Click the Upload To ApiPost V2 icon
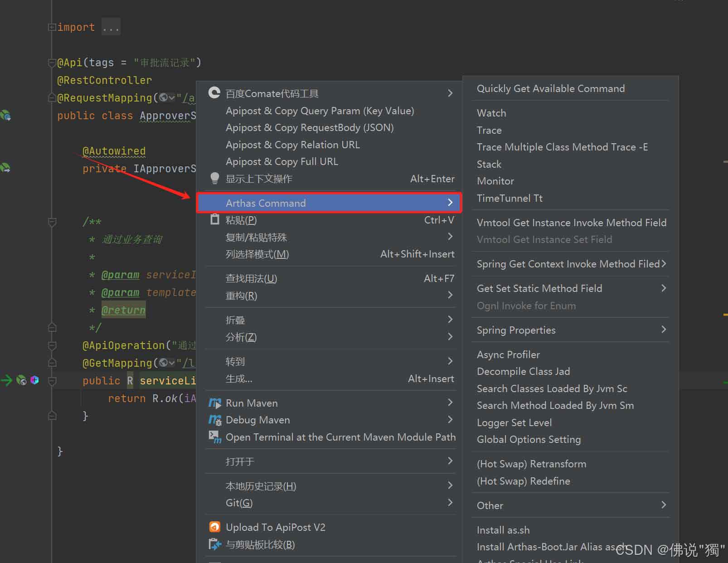Viewport: 728px width, 563px height. (214, 527)
